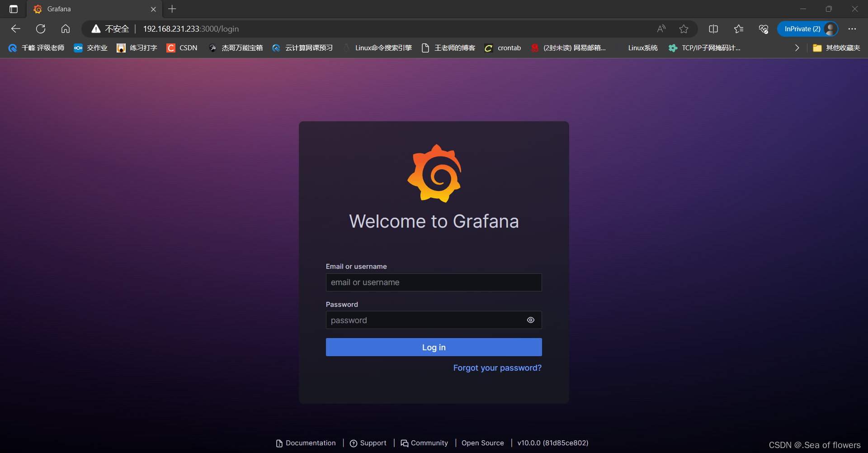Open the crontab bookmark
Screen dimensions: 868x453
(x=503, y=48)
